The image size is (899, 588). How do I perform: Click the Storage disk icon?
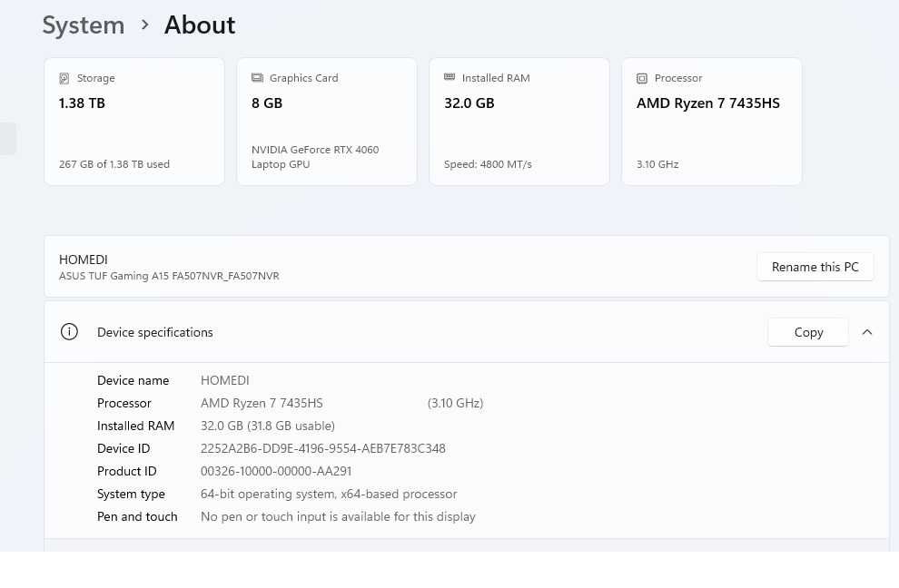[64, 79]
